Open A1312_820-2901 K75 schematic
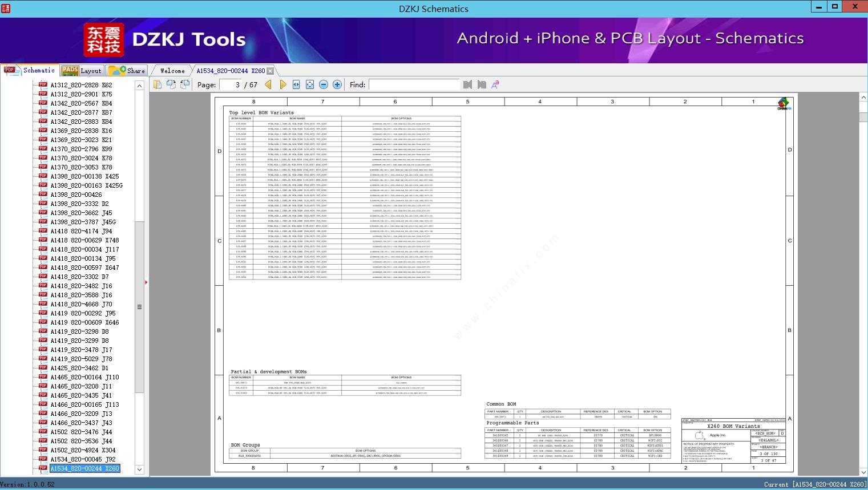The width and height of the screenshot is (868, 490). point(81,94)
